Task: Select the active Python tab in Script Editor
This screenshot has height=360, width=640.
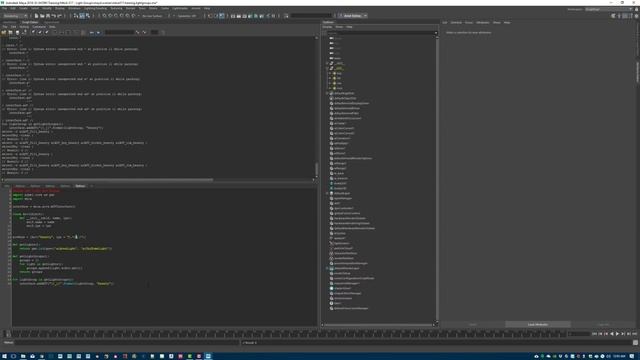Action: click(80, 186)
